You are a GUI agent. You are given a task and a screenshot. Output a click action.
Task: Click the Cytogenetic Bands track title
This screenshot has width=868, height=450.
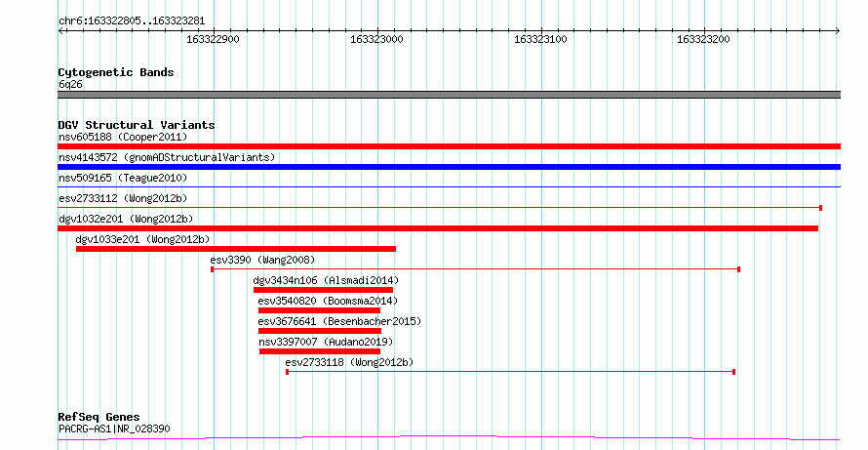tap(116, 72)
